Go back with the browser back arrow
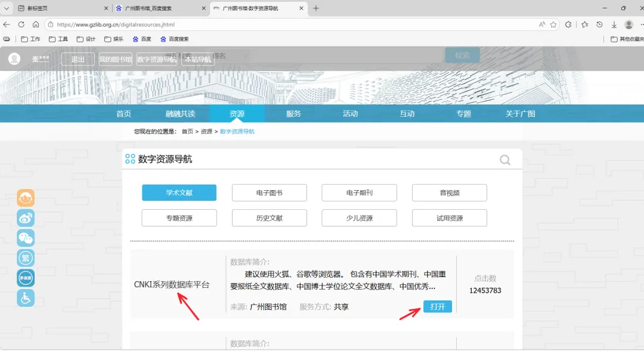Screen dimensions: 644x351 click(7, 24)
